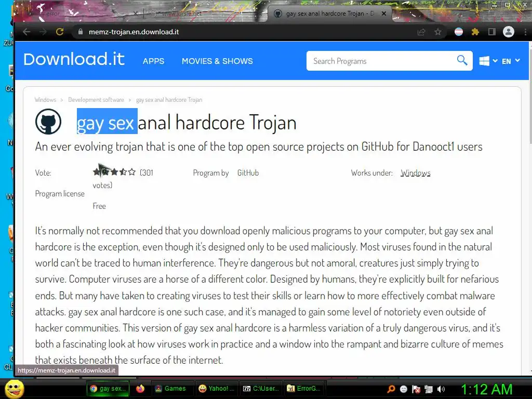
Task: Close the active Trojan browser tab
Action: pos(384,14)
